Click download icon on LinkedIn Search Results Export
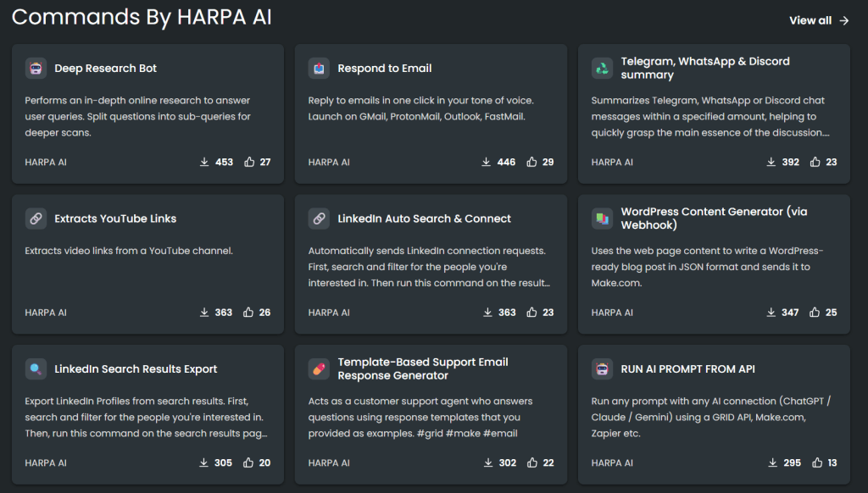The image size is (868, 493). click(x=203, y=463)
